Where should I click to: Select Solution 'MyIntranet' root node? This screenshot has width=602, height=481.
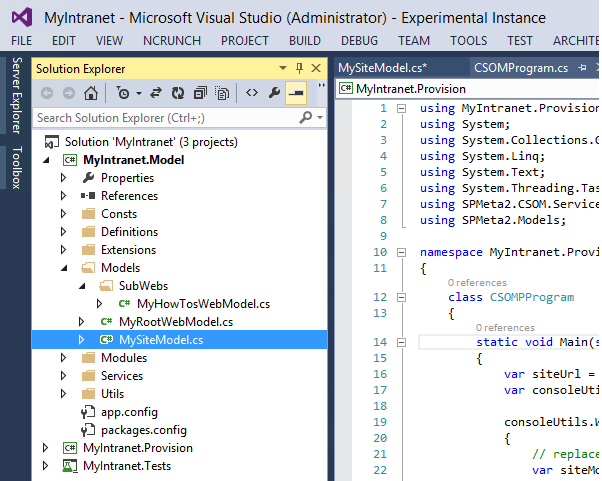tap(151, 142)
